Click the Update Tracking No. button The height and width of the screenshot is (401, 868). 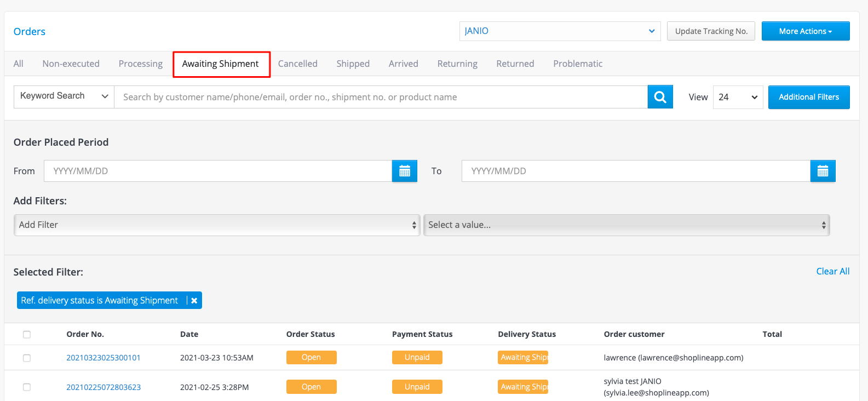[x=711, y=31]
